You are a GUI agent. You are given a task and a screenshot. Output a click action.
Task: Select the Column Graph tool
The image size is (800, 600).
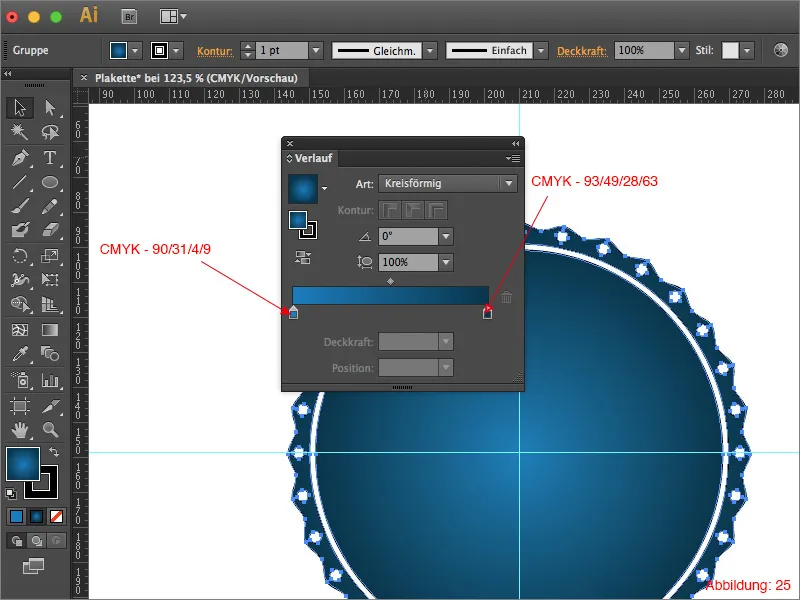pyautogui.click(x=49, y=380)
